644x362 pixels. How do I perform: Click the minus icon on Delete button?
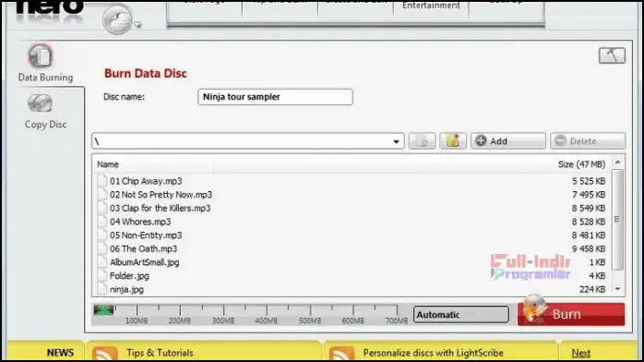[561, 140]
